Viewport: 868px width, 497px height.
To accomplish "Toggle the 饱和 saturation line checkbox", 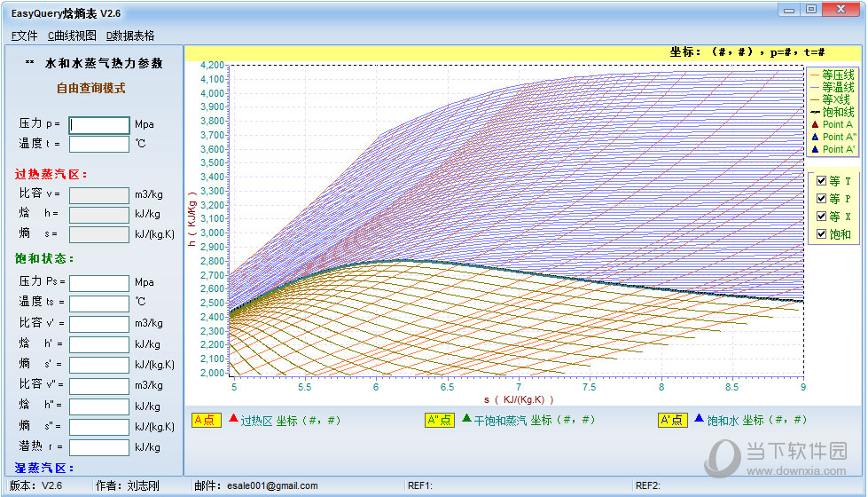I will [x=821, y=234].
